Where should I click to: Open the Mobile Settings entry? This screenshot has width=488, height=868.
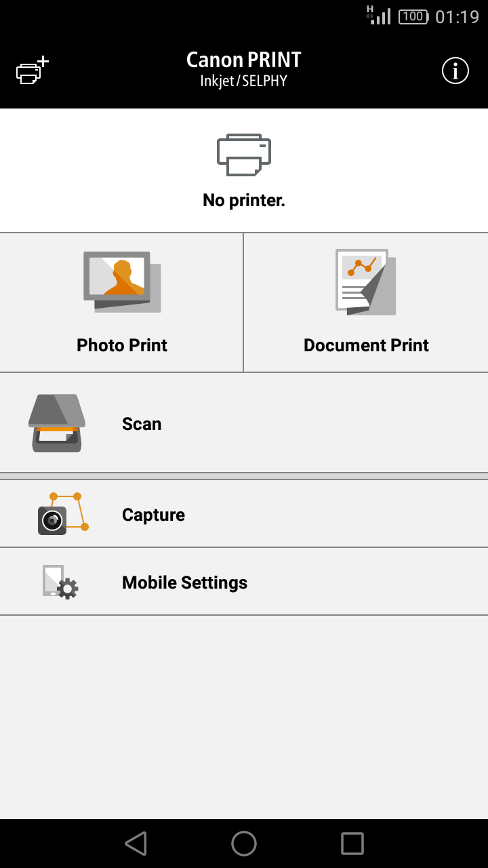point(184,583)
